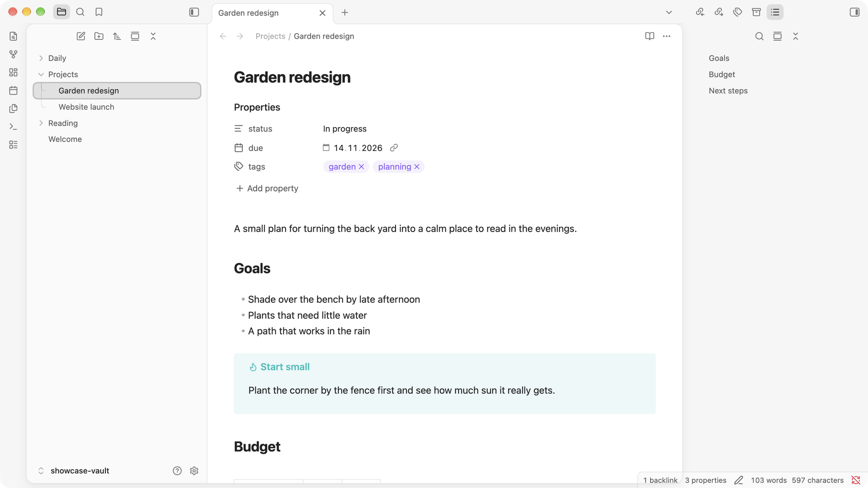Open the tab list dropdown arrow
Viewport: 868px width, 488px height.
[x=669, y=12]
